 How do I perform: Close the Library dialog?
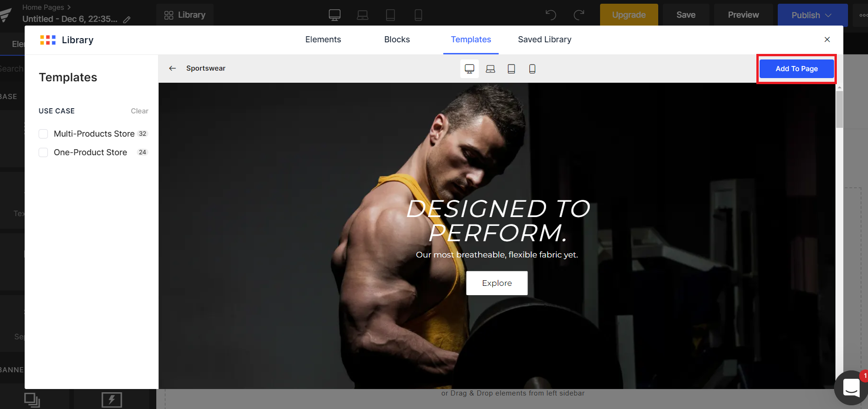click(827, 40)
